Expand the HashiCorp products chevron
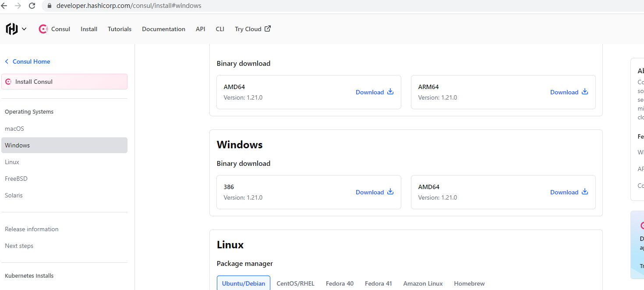 (x=24, y=29)
